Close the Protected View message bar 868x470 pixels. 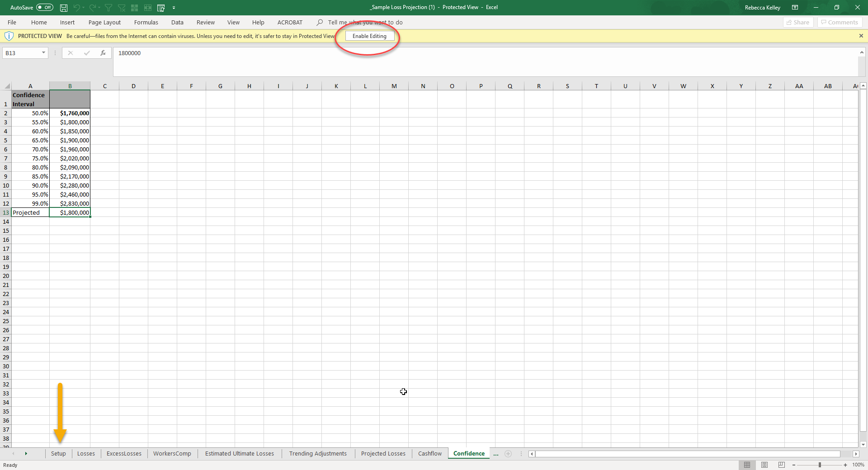point(861,36)
